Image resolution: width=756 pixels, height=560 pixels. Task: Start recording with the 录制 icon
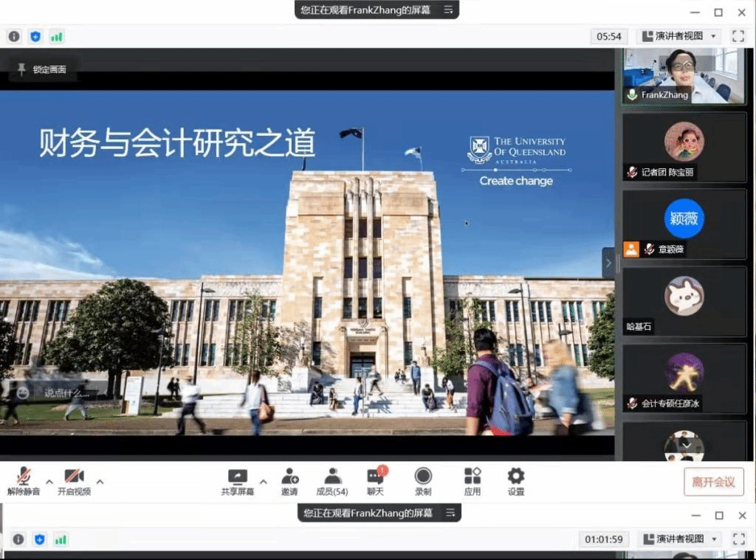point(423,477)
